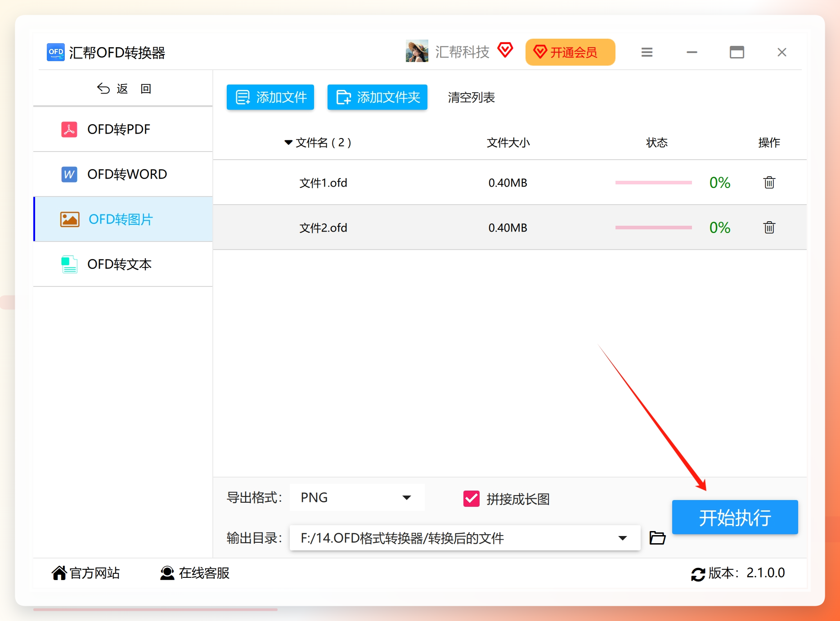This screenshot has width=840, height=621.
Task: Click the 文件大小 column header
Action: (508, 143)
